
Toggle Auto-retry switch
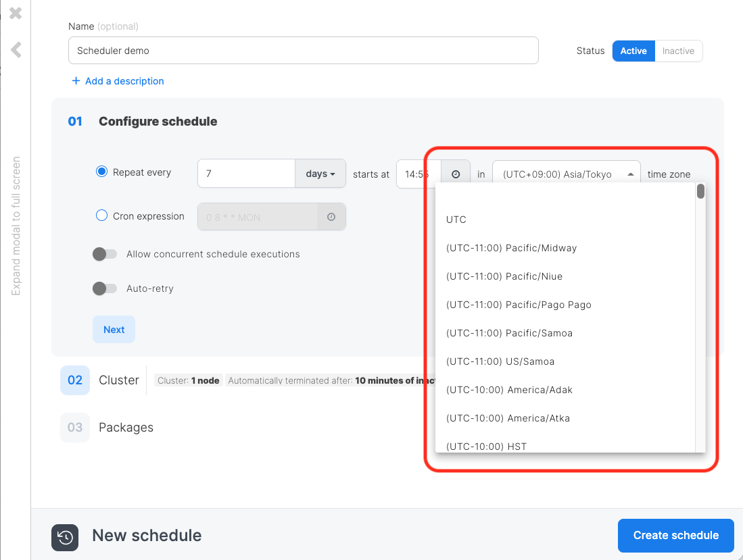click(x=105, y=288)
